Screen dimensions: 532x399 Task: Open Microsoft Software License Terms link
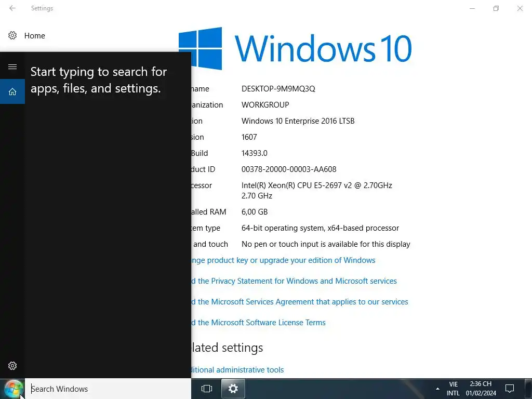(x=258, y=322)
